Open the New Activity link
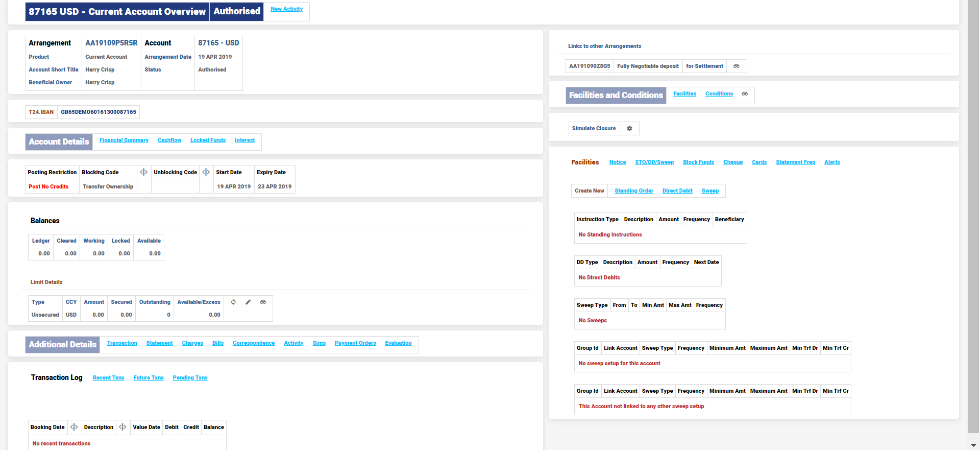 (x=286, y=9)
